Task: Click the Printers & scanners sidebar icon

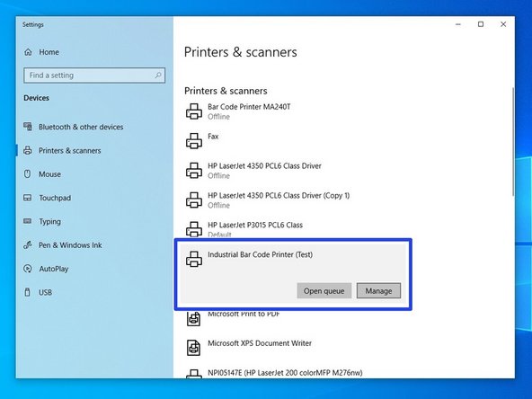Action: (x=28, y=150)
